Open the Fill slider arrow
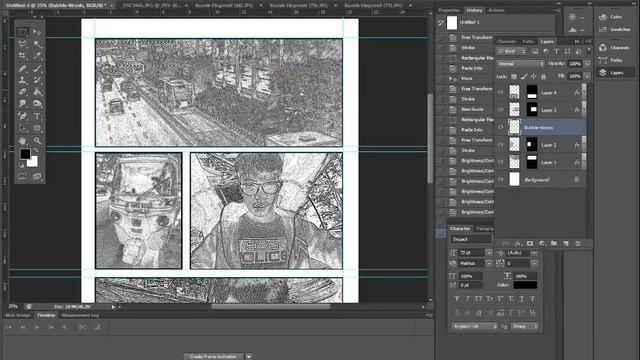Screen dimensions: 640x360 coord(587,76)
